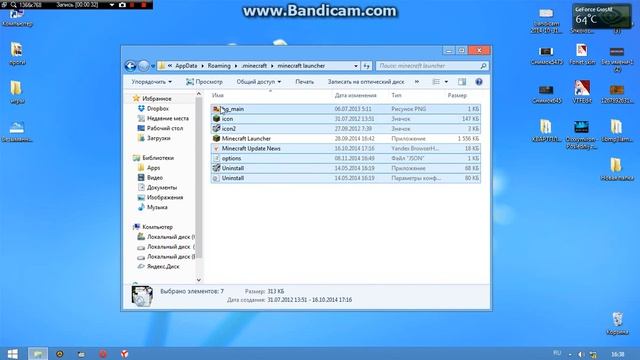640x360 pixels.
Task: Click the Печать toolbar command
Action: [304, 82]
